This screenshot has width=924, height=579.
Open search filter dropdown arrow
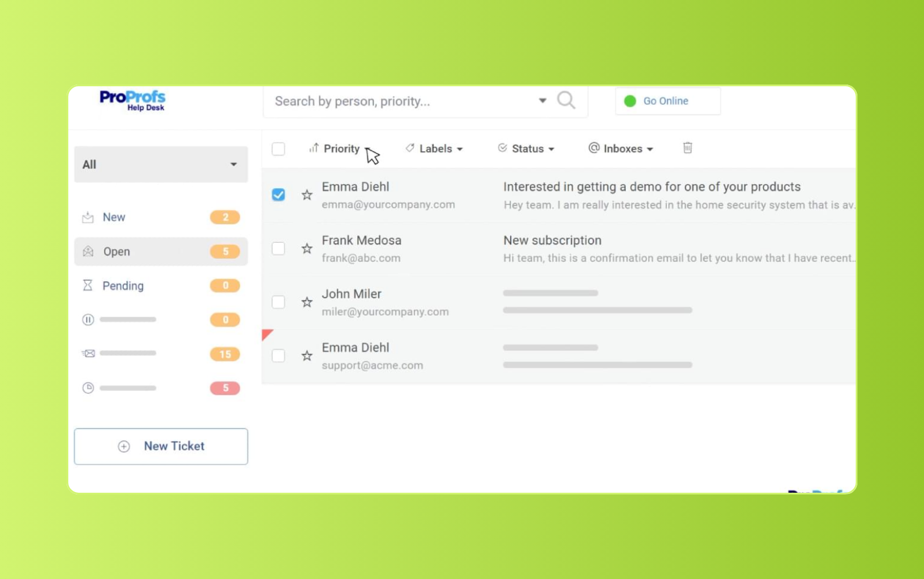542,101
